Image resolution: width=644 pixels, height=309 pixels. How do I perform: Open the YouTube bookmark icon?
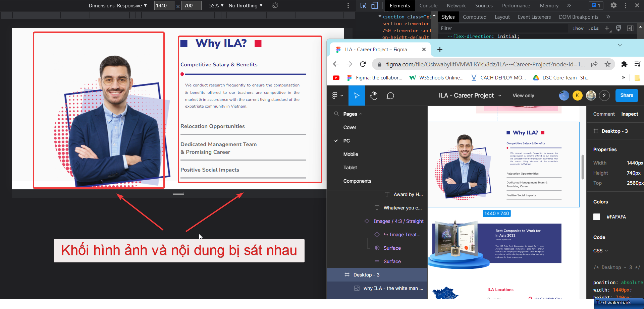click(x=336, y=78)
